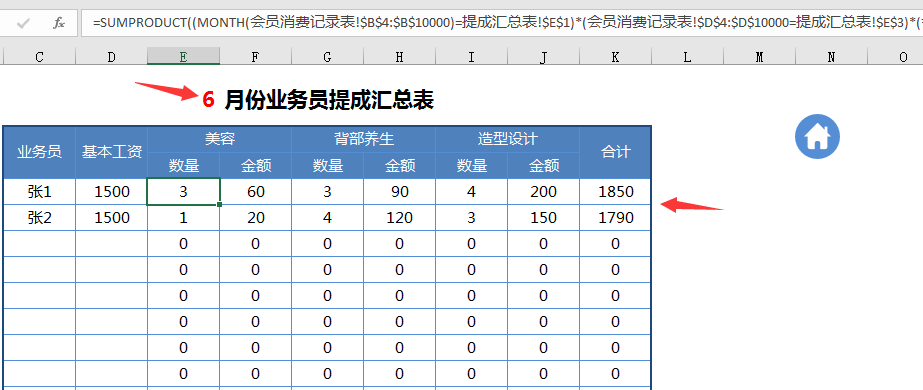Click the blue home icon button
This screenshot has height=390, width=923.
(817, 136)
